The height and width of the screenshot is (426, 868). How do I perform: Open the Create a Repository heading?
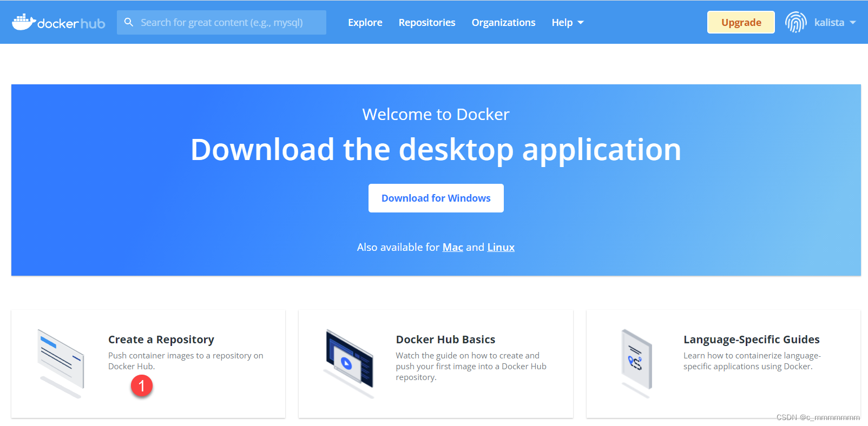[161, 340]
